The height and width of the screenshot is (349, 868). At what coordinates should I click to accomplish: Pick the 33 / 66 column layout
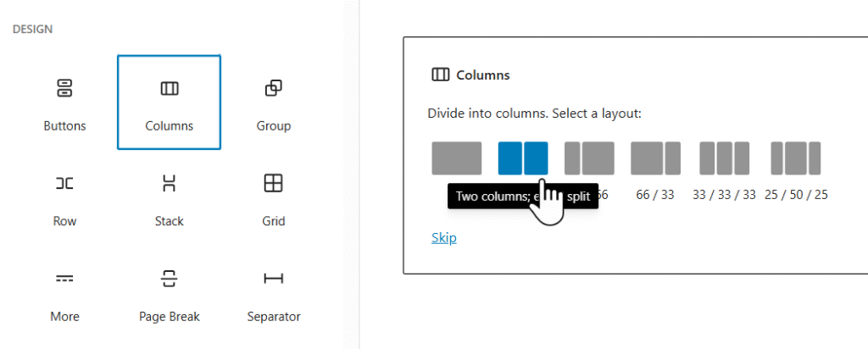click(x=589, y=158)
